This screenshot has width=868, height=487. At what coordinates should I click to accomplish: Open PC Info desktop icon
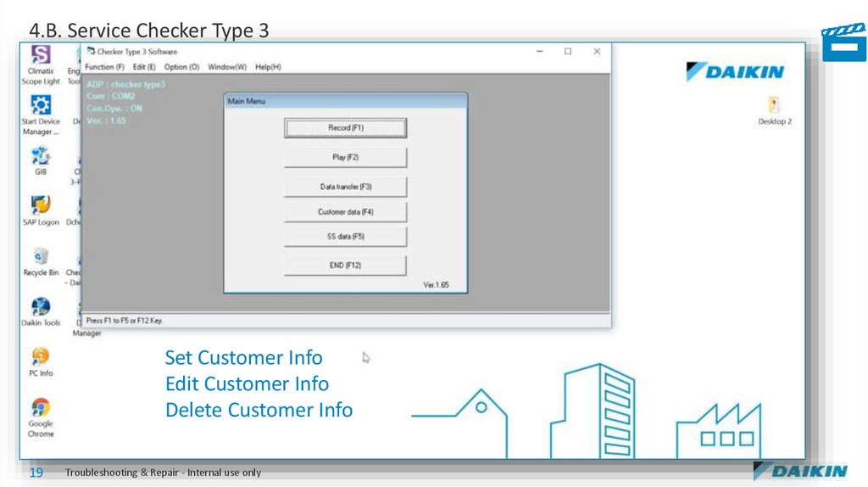pos(41,362)
